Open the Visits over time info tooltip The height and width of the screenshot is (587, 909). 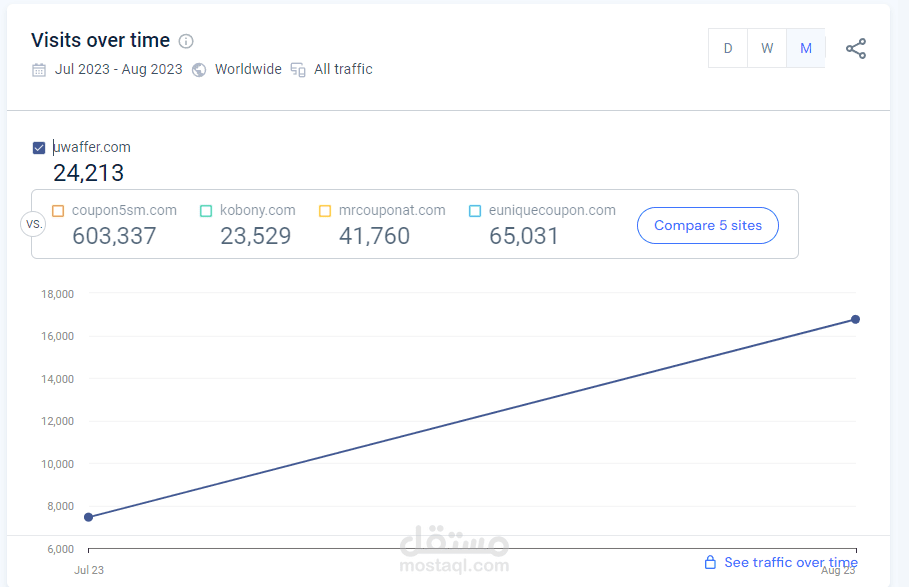click(186, 41)
